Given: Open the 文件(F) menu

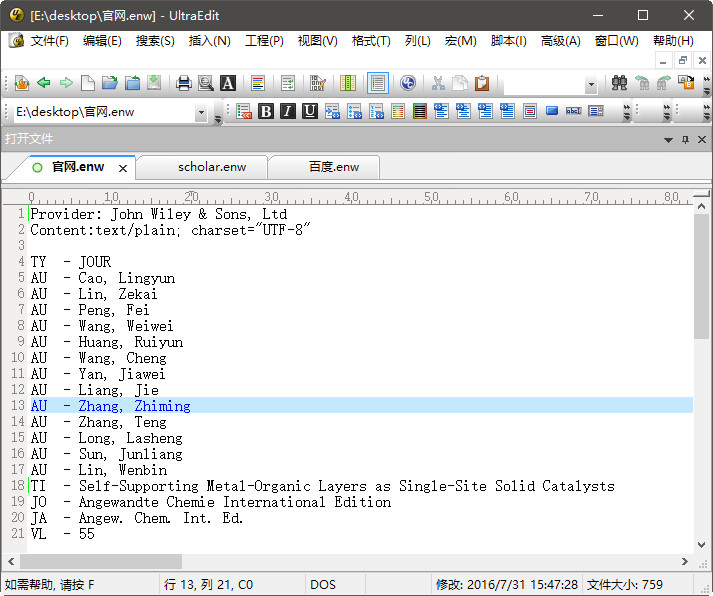Looking at the screenshot, I should coord(50,41).
